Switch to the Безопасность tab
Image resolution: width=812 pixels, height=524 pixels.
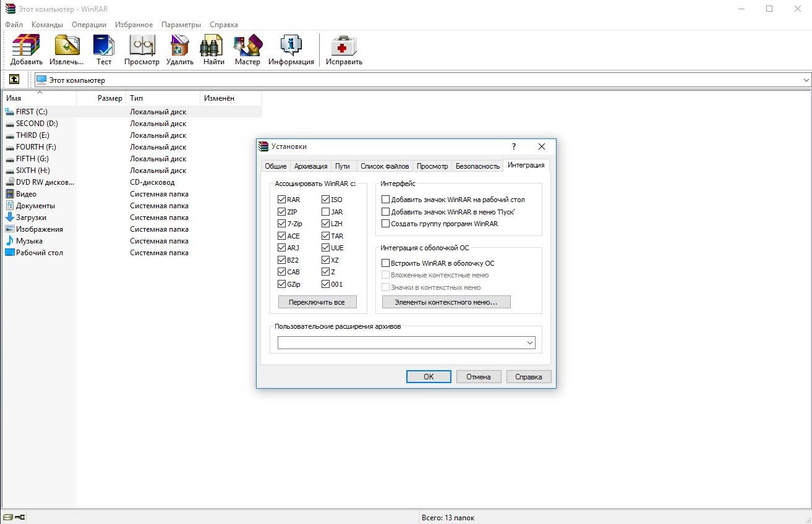pos(477,166)
